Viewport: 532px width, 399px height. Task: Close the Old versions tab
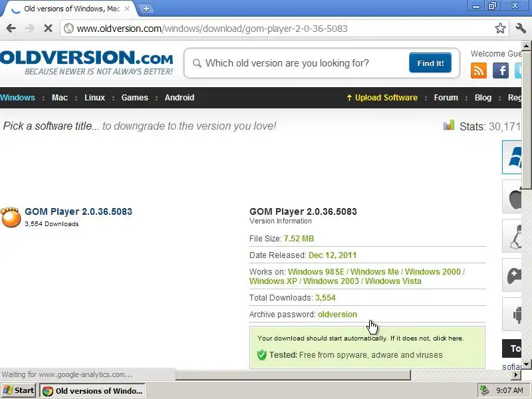(127, 9)
